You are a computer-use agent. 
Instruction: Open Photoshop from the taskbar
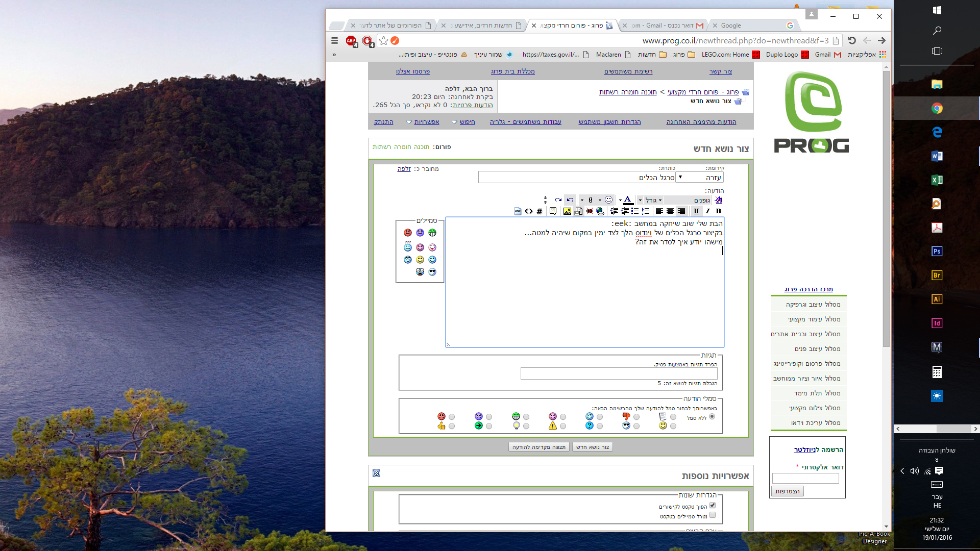(937, 251)
